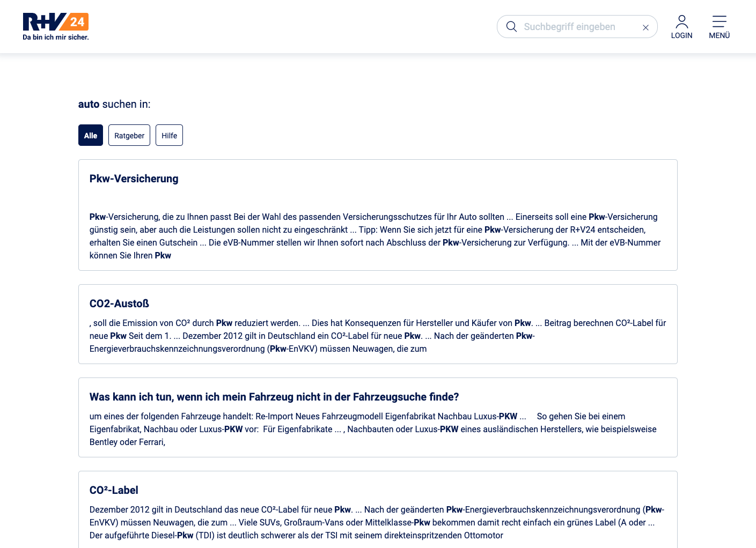The height and width of the screenshot is (548, 756).
Task: Select the 'Alle' filter
Action: (x=91, y=135)
